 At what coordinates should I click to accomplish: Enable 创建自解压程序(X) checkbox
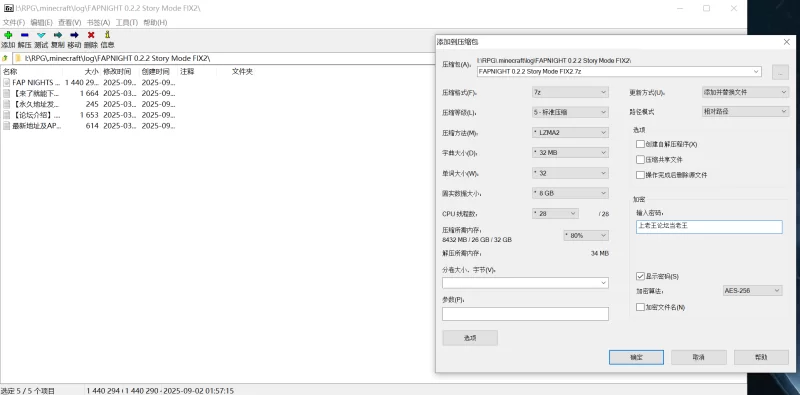[x=640, y=144]
